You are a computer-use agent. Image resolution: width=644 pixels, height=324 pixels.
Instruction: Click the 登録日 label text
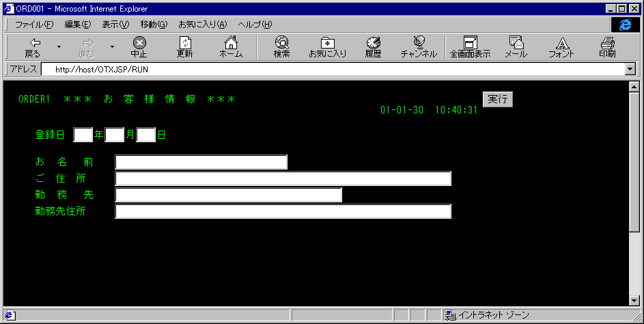(x=50, y=135)
